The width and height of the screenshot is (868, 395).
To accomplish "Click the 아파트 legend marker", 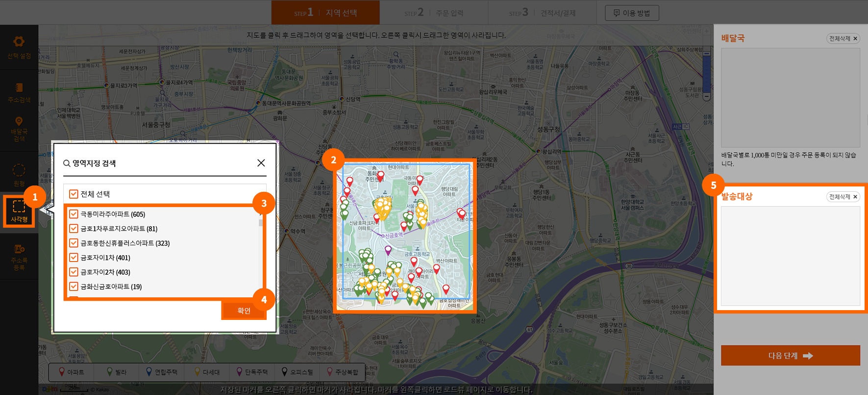I will [72, 372].
